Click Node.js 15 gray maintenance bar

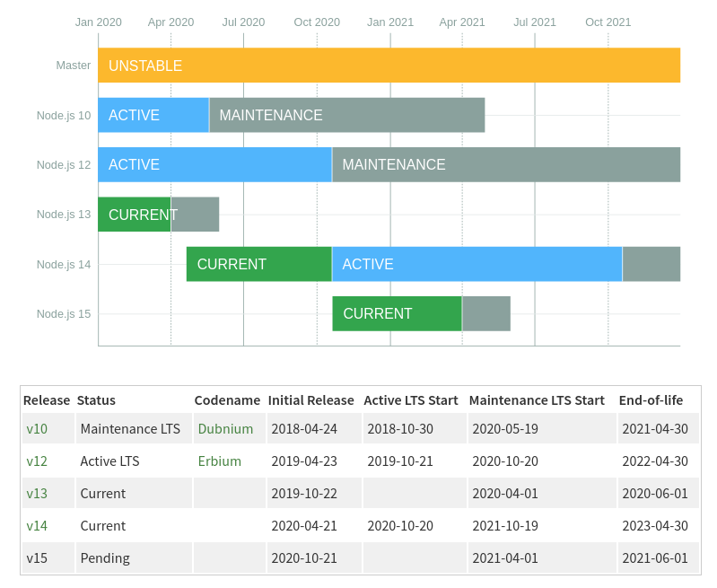(x=486, y=313)
